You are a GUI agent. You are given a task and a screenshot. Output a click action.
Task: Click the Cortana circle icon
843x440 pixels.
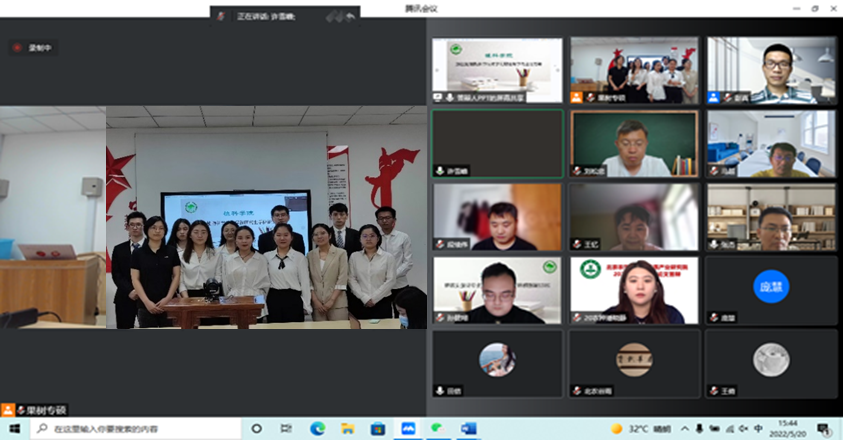click(x=256, y=428)
